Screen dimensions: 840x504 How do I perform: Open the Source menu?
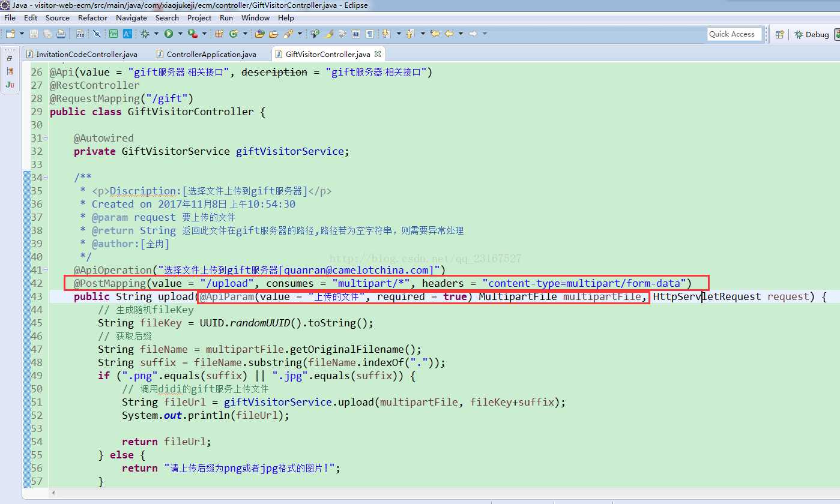click(58, 17)
